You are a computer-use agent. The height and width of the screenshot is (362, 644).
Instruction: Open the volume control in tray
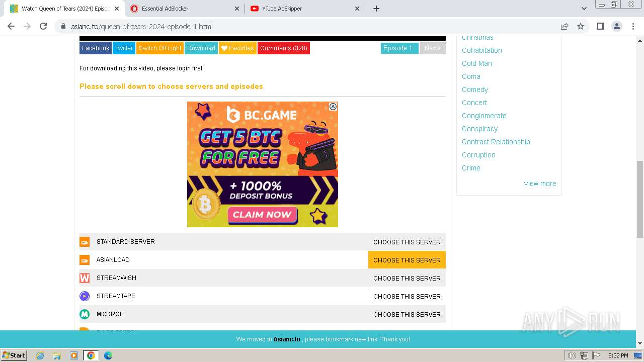tap(572, 355)
